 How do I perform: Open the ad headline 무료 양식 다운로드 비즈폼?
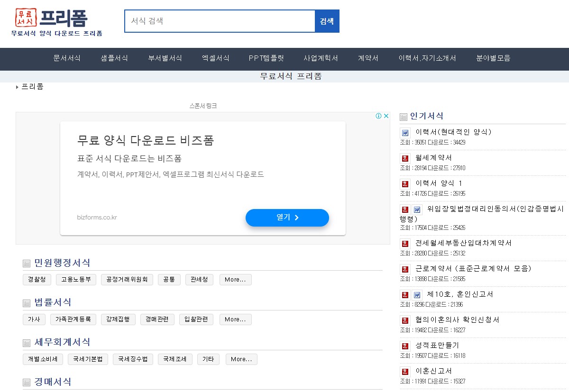(x=146, y=140)
